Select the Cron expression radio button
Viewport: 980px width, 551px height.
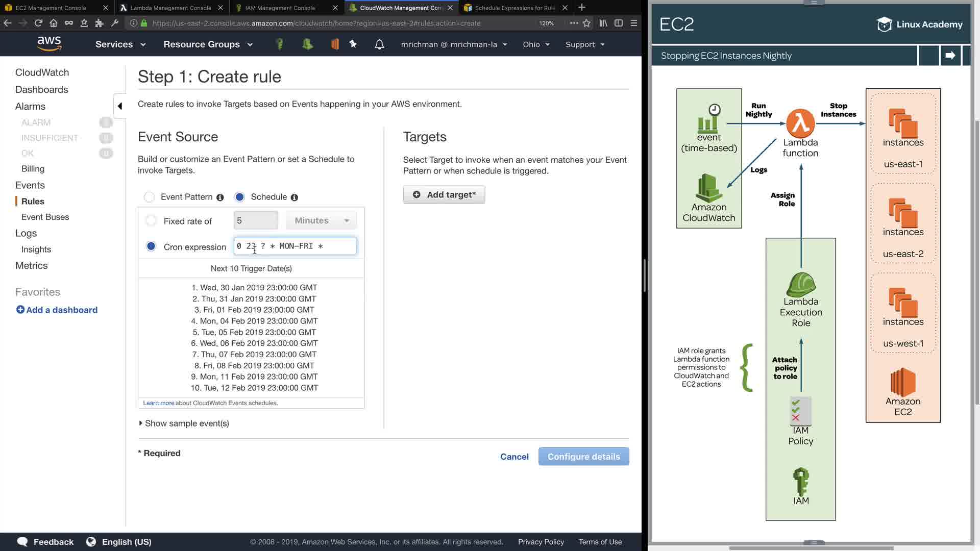click(x=151, y=246)
